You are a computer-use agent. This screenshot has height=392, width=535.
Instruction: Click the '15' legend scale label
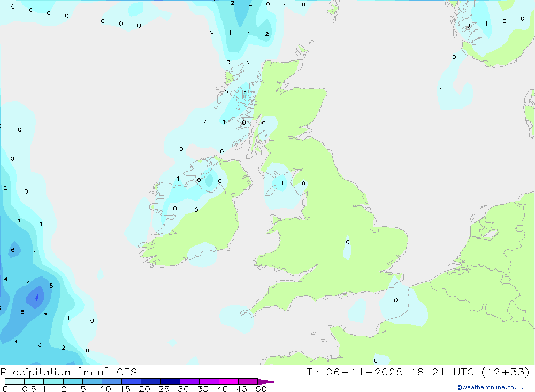(125, 389)
